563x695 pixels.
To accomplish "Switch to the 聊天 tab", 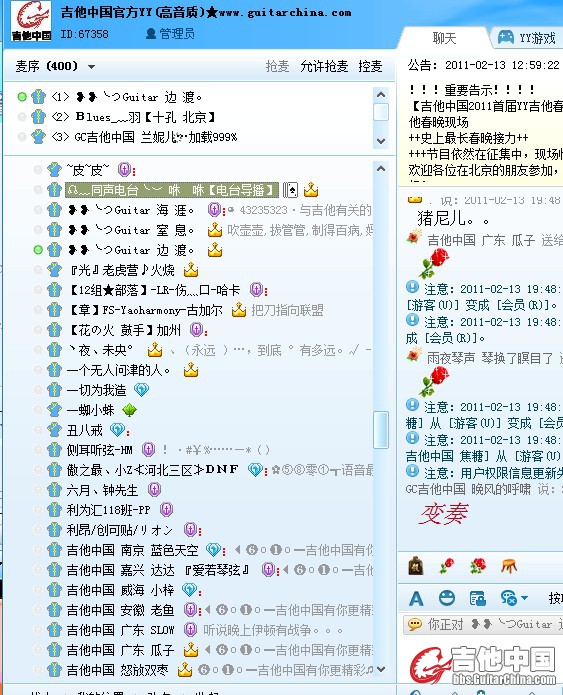I will tap(444, 39).
